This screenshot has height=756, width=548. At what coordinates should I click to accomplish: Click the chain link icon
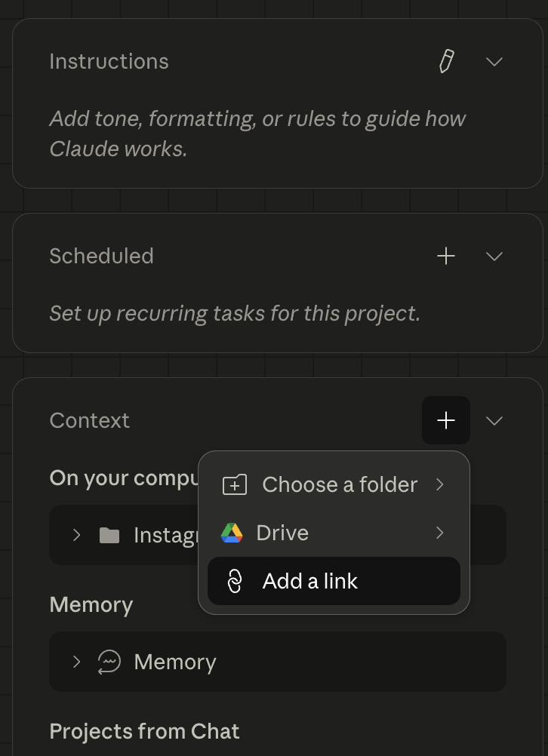(235, 582)
